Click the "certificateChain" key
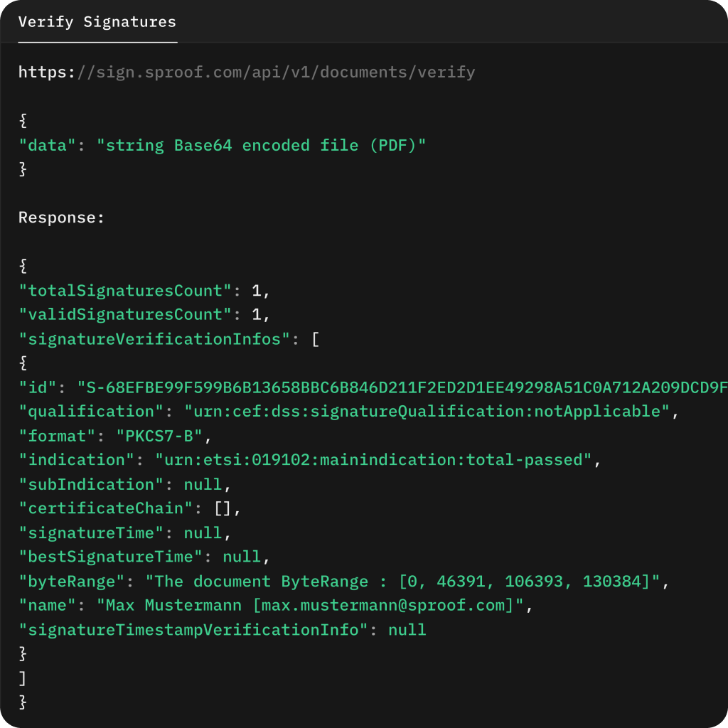 tap(106, 508)
